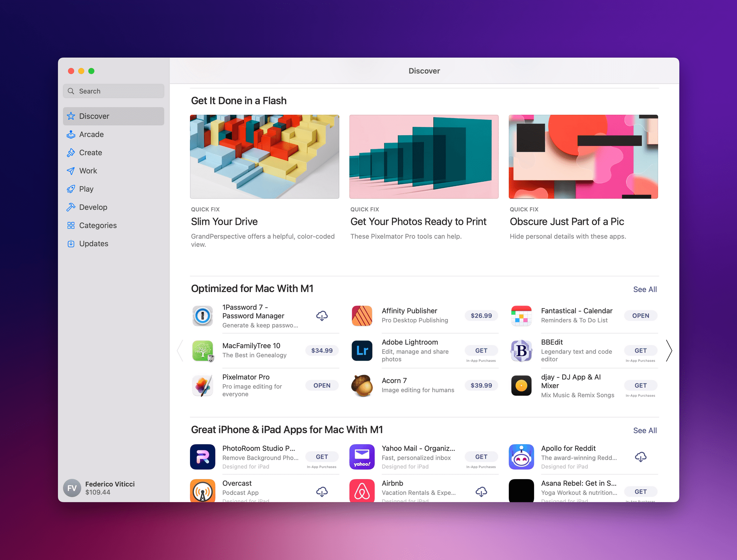Open Pixelmator Pro app

tap(322, 385)
